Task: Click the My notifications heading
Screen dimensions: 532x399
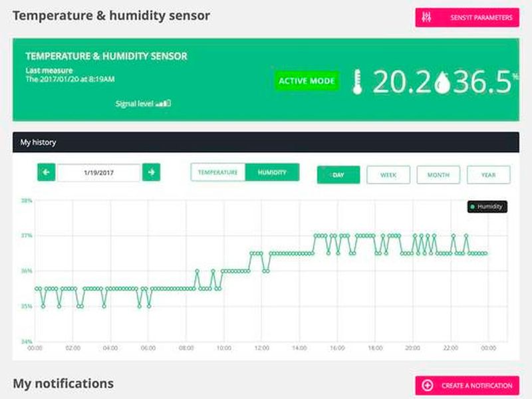Action: click(x=63, y=384)
